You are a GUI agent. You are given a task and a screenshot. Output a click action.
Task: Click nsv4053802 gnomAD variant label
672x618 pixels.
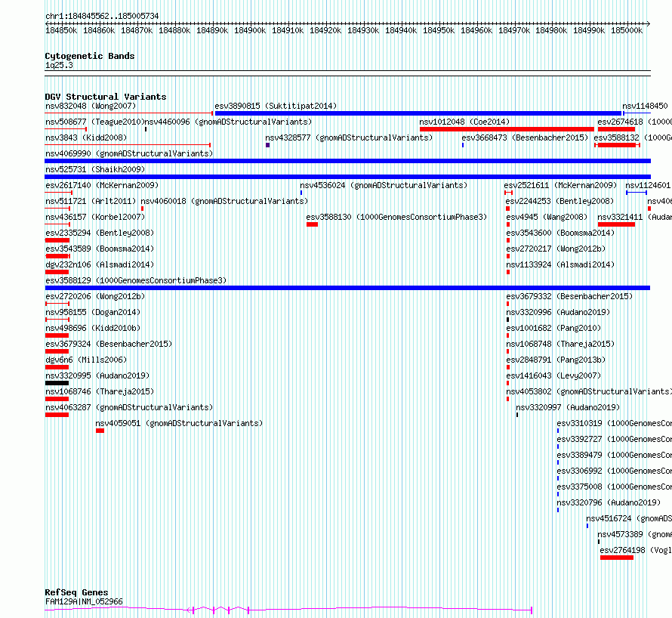(589, 391)
